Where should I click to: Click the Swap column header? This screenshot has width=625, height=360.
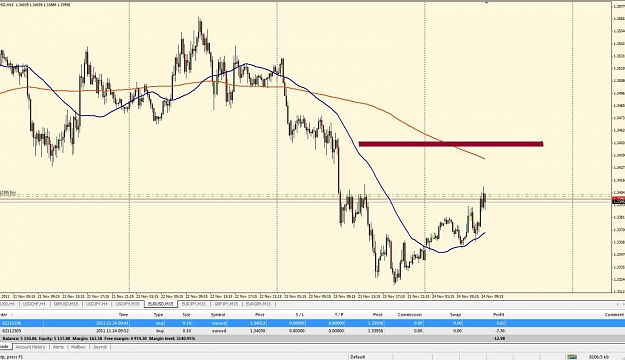pos(456,315)
